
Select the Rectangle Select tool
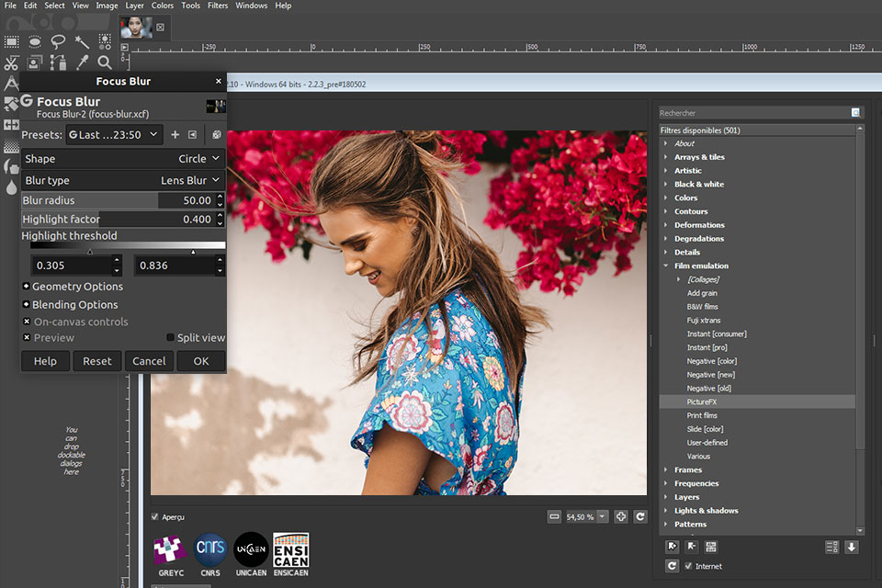(x=12, y=41)
